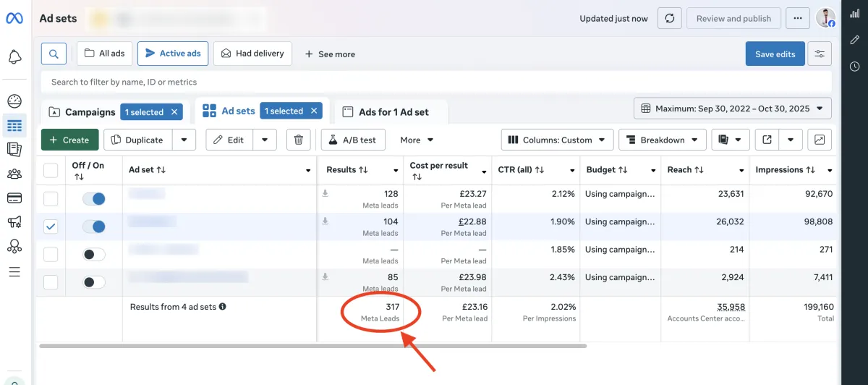Open the date range Maximum dropdown
The image size is (868, 385).
pos(732,109)
